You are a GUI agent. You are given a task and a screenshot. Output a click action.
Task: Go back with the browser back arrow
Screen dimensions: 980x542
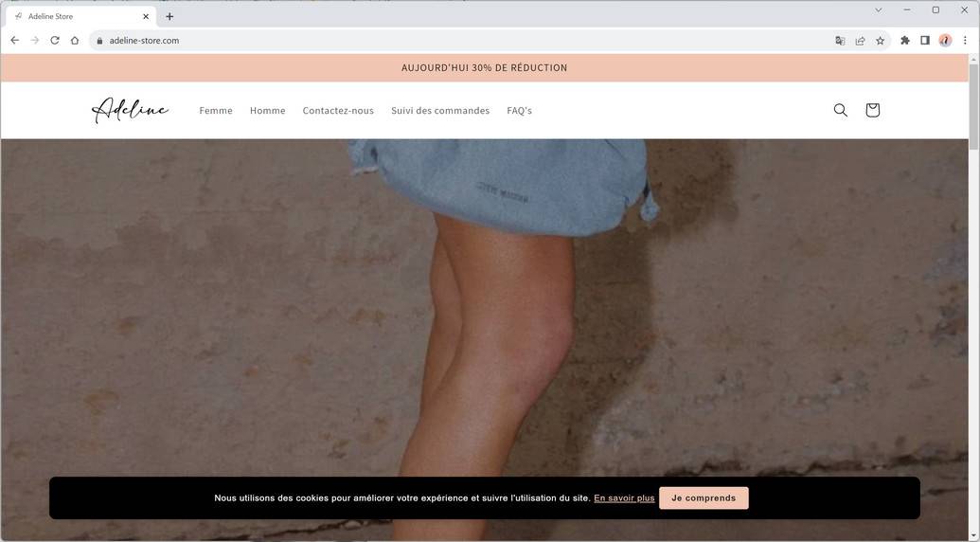15,40
